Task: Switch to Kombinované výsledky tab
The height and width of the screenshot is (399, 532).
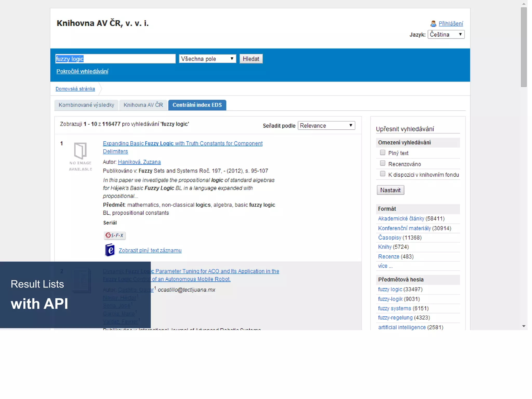Action: click(x=86, y=105)
